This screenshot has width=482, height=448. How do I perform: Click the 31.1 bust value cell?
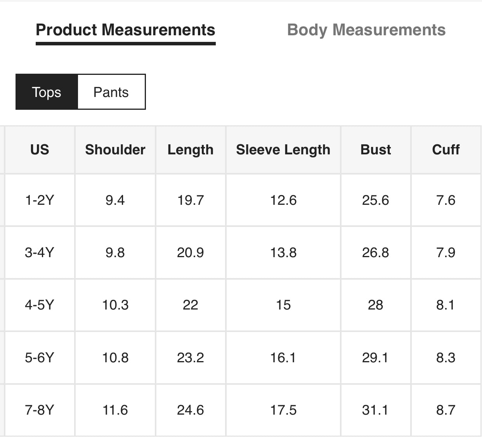click(376, 410)
